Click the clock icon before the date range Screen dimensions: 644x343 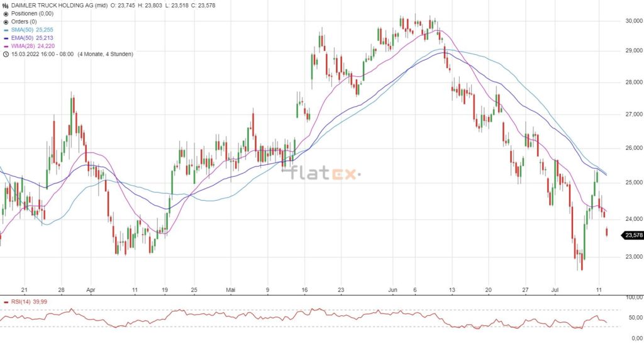(6, 54)
